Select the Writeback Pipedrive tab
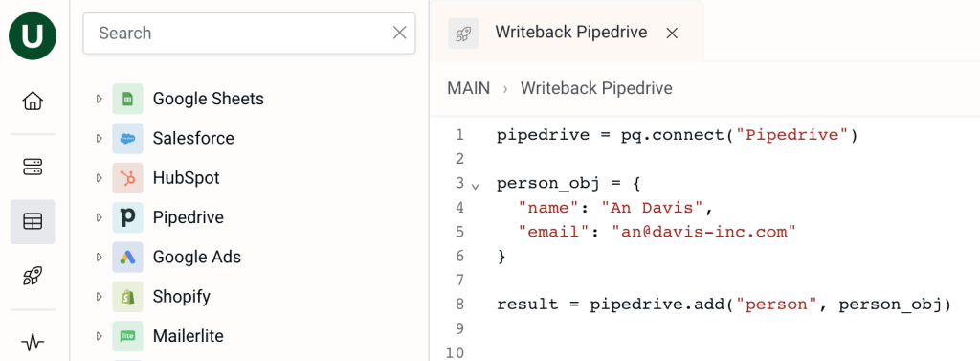This screenshot has height=361, width=980. [567, 32]
